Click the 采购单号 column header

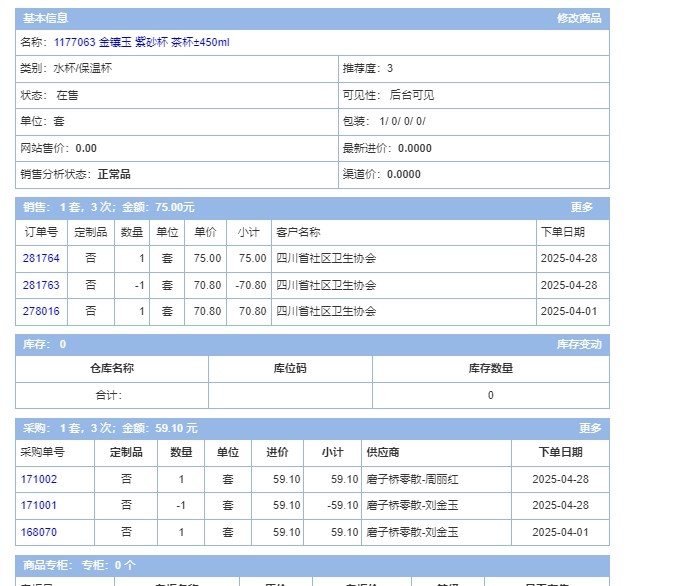tap(42, 452)
